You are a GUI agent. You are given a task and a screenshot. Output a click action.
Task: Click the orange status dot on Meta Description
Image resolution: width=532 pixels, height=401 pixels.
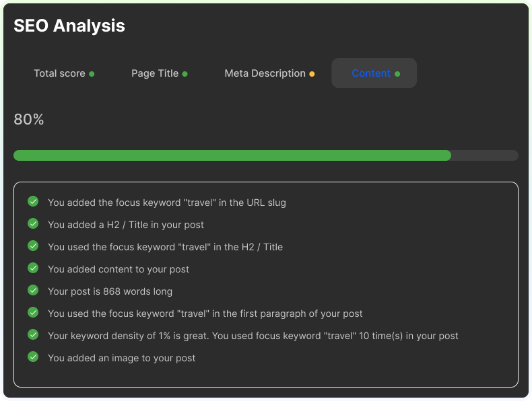point(312,74)
